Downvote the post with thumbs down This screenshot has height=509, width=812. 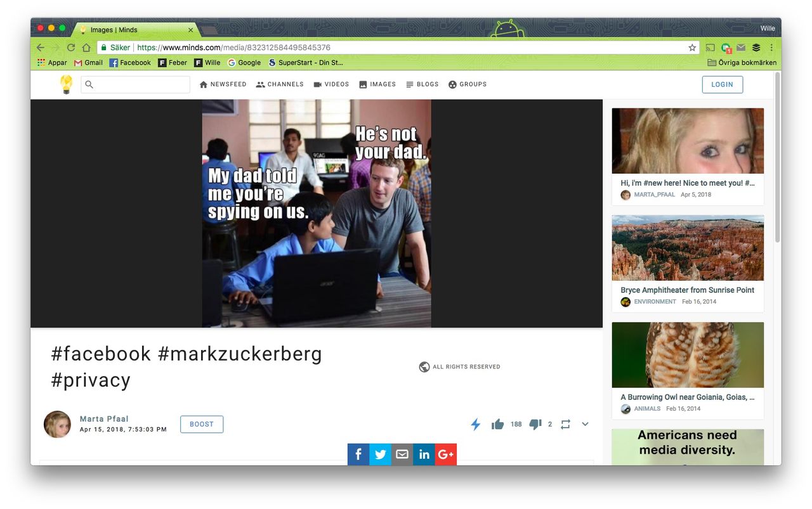[535, 424]
